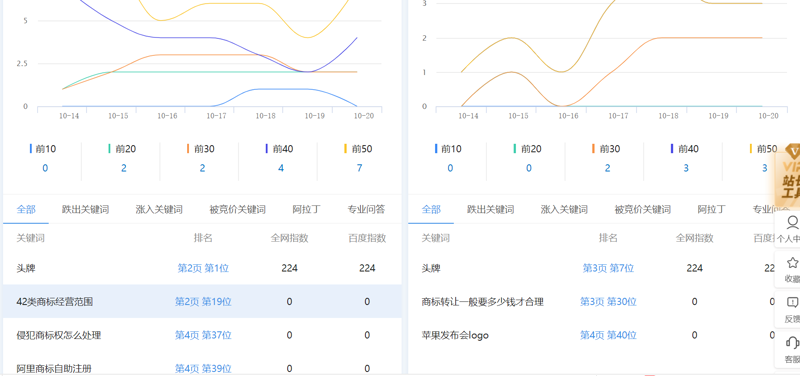
Task: Open the VIP webmaster tools badge
Action: pyautogui.click(x=788, y=177)
